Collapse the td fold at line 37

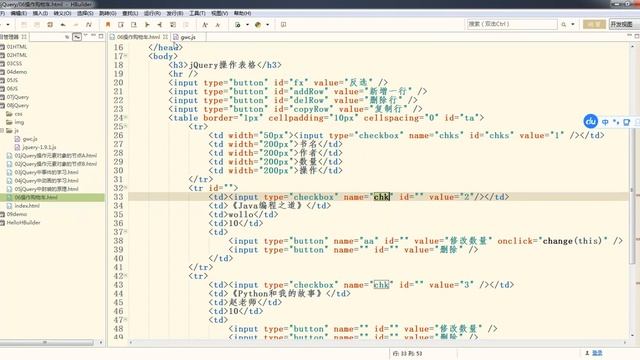pos(125,232)
